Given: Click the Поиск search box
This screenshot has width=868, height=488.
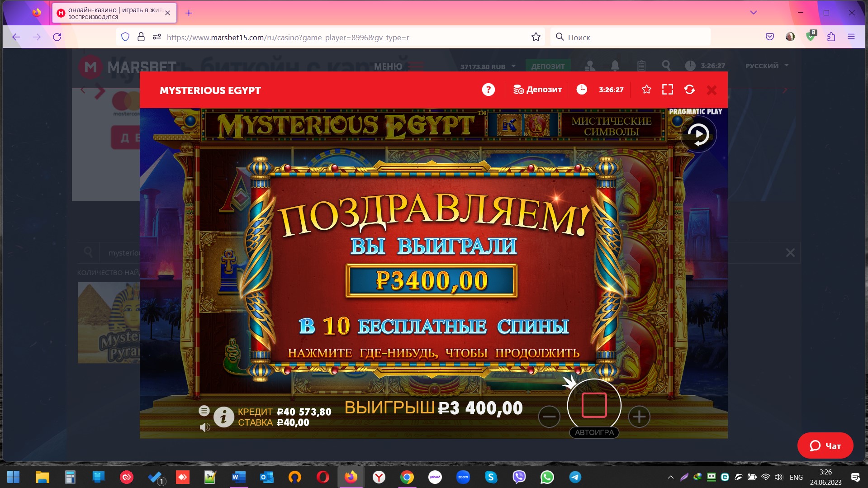Looking at the screenshot, I should click(x=631, y=37).
